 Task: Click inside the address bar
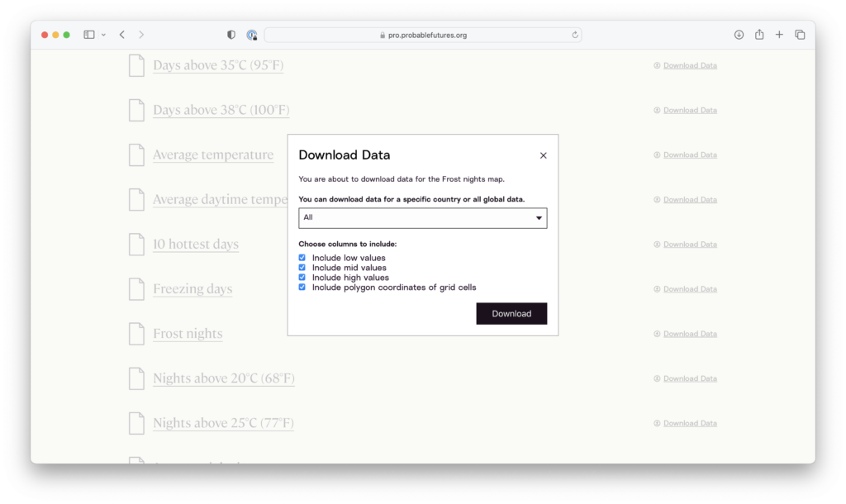point(423,34)
